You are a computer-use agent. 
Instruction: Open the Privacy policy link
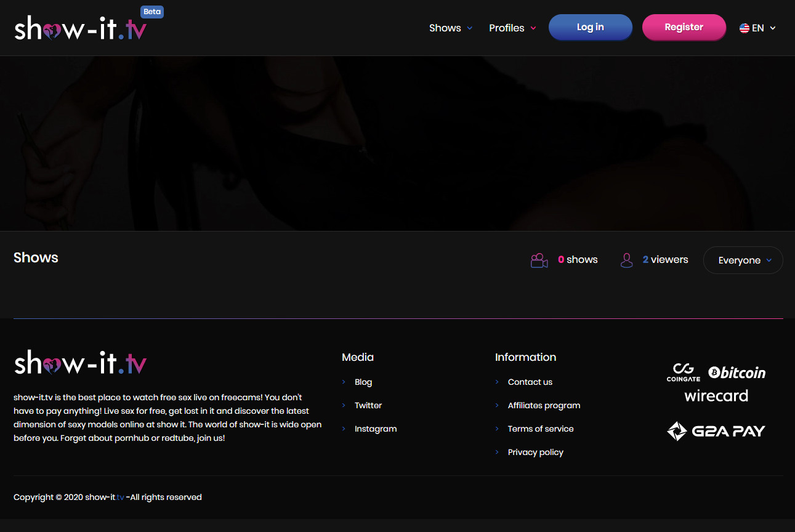click(536, 453)
